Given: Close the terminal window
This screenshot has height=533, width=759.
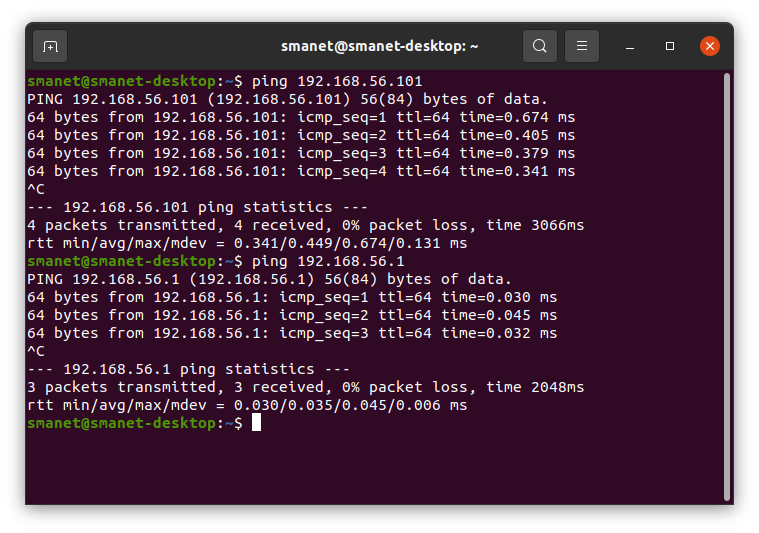Looking at the screenshot, I should point(710,46).
